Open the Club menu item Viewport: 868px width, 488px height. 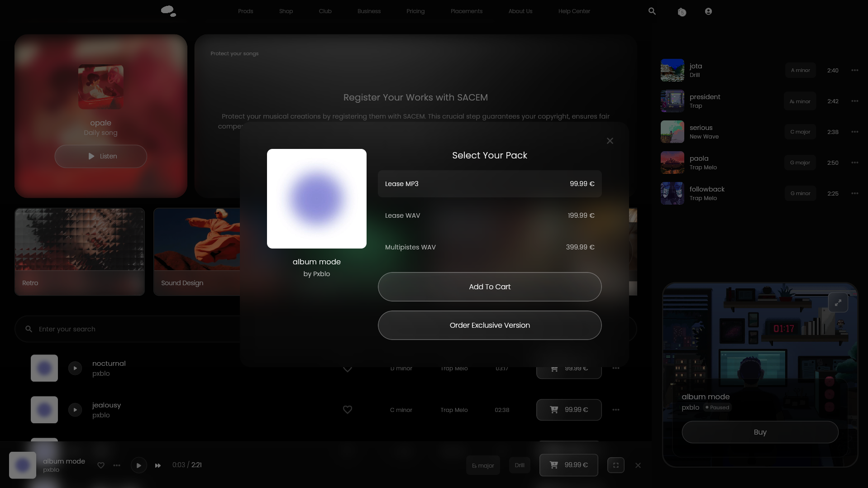coord(325,11)
